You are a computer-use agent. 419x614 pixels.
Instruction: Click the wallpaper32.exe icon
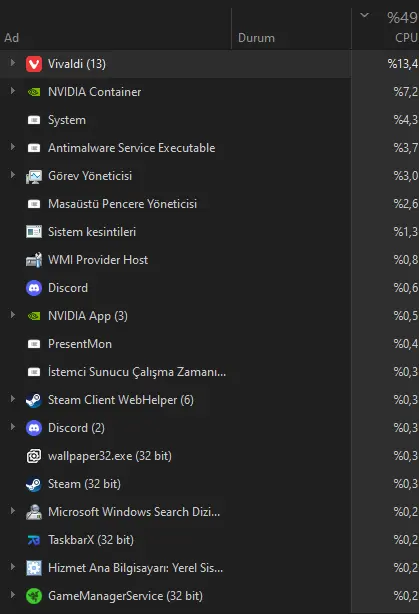[x=34, y=456]
